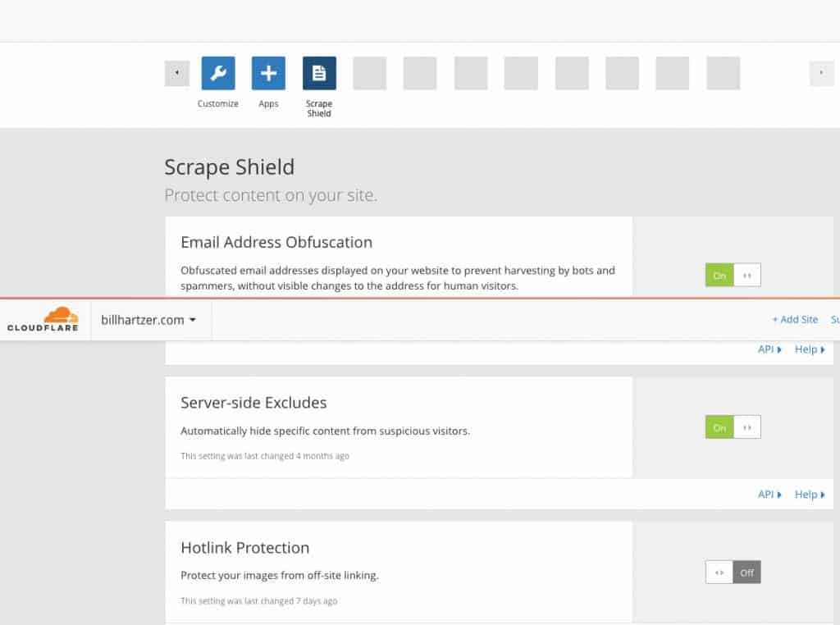The width and height of the screenshot is (840, 625).
Task: Click the first gray placeholder tile after Scrape Shield
Action: 370,73
